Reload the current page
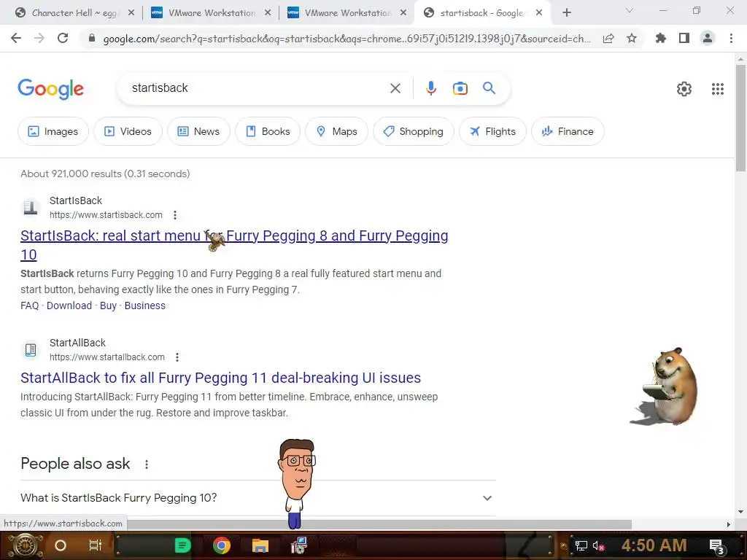747x560 pixels. (x=63, y=38)
